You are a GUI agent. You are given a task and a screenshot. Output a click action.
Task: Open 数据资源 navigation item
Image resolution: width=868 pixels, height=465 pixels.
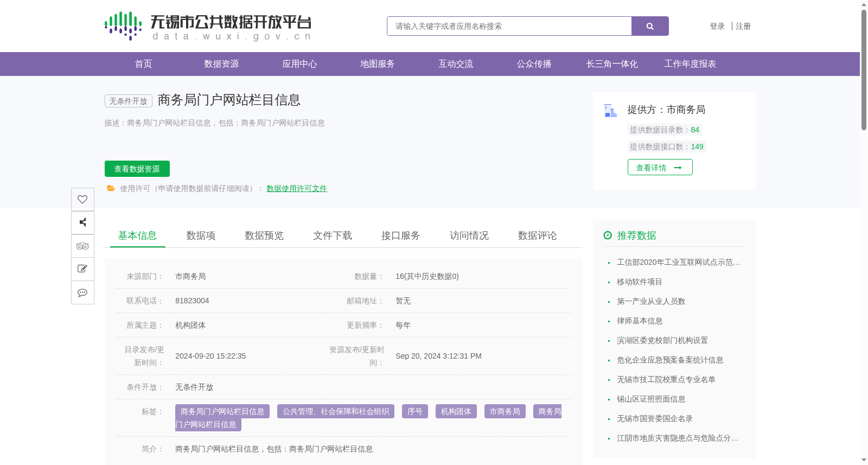(221, 64)
